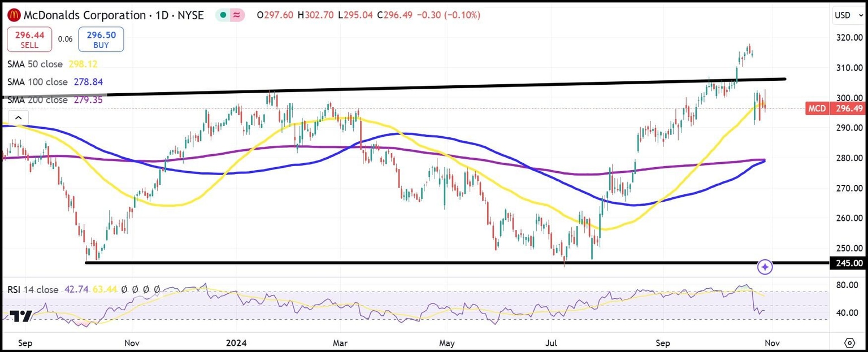Click the SMA 50 value 298.12
Viewport: 868px width, 352px height.
[84, 64]
